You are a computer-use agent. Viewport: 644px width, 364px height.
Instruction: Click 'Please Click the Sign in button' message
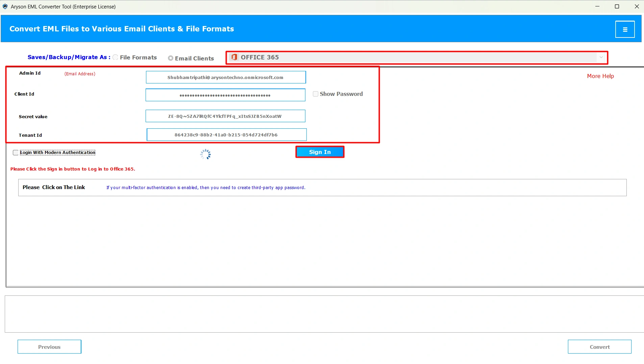click(73, 169)
